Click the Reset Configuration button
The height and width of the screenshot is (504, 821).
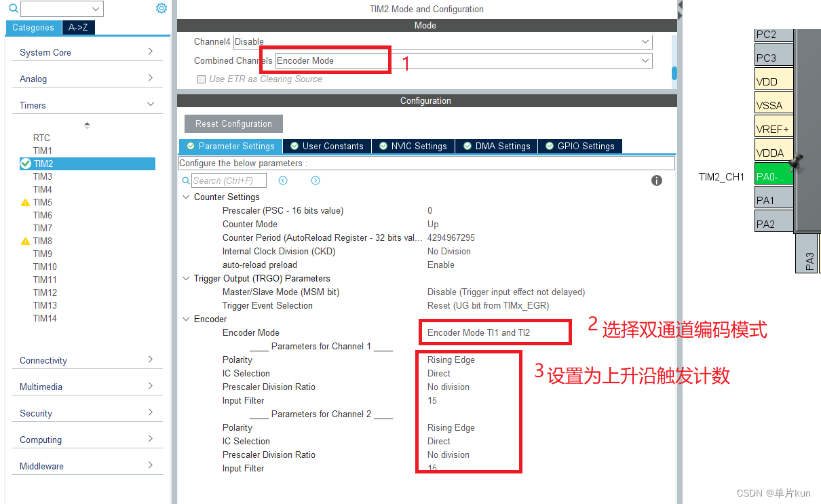tap(233, 123)
